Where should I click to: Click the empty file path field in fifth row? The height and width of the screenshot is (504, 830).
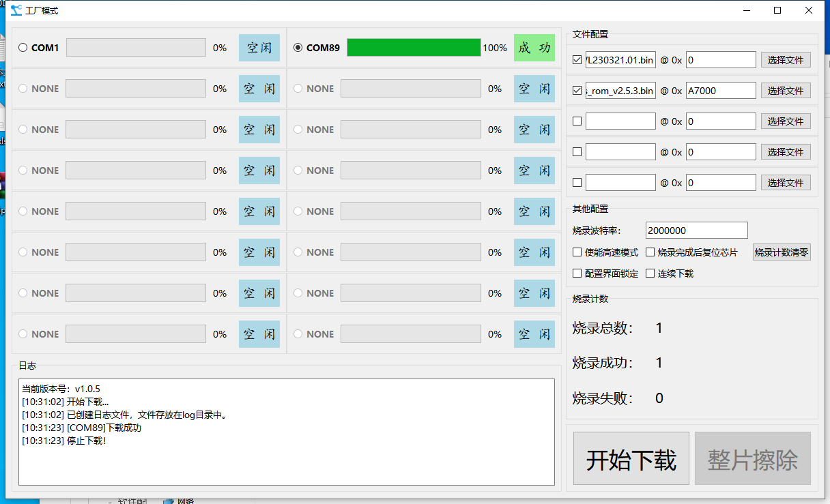(620, 183)
